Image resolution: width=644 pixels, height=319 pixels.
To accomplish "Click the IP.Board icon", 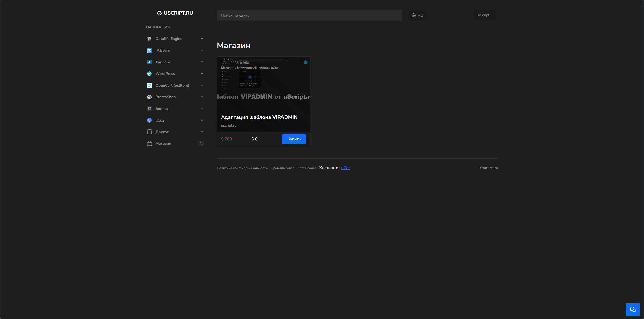I will tap(149, 50).
